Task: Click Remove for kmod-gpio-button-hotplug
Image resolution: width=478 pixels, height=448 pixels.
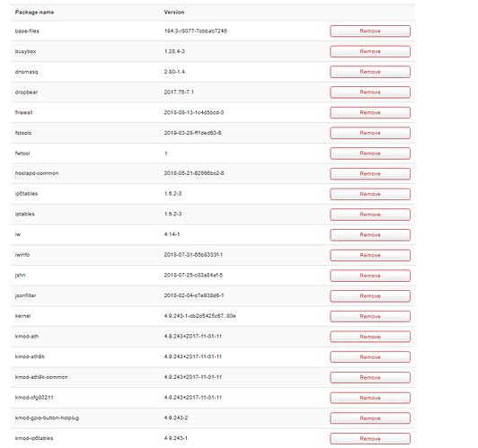Action: 370,418
